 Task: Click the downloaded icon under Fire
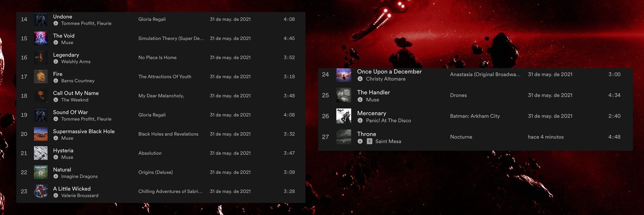tap(56, 81)
